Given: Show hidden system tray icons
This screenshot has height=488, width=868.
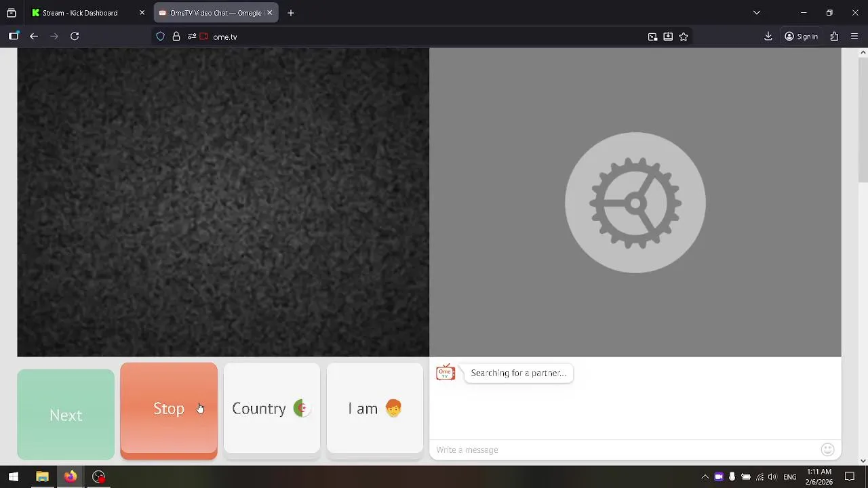Looking at the screenshot, I should click(705, 477).
